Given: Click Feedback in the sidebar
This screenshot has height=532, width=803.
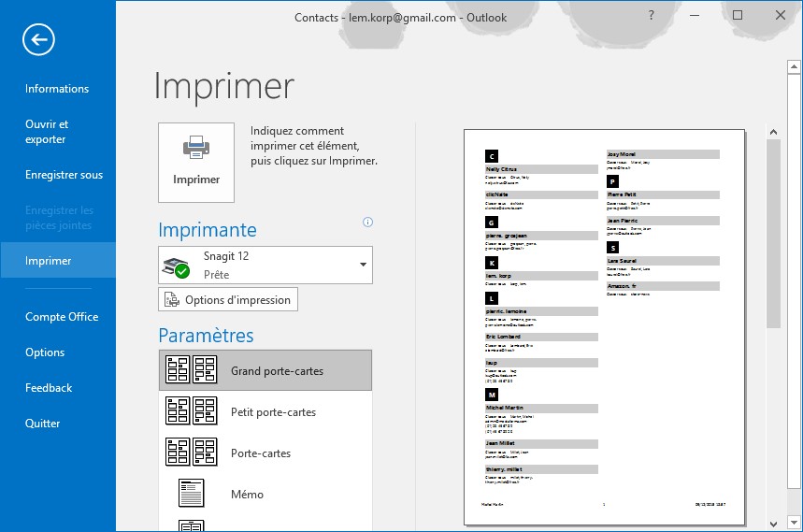Looking at the screenshot, I should pos(49,388).
